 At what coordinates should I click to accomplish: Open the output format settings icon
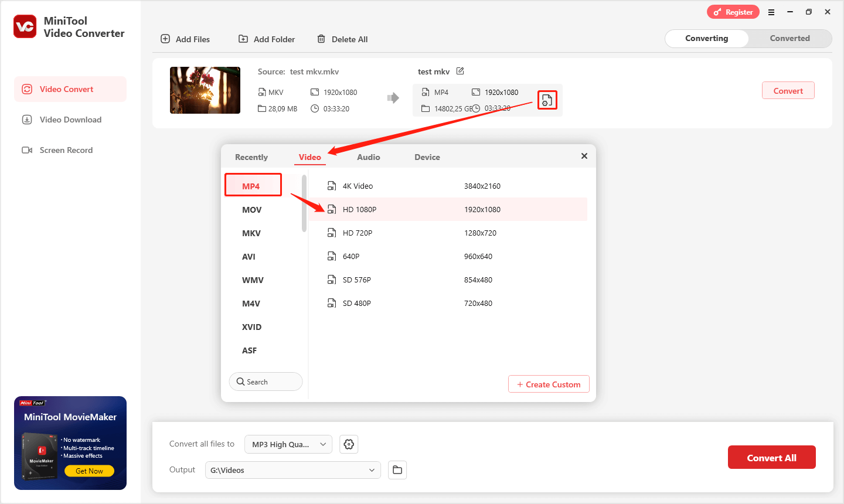click(x=547, y=100)
